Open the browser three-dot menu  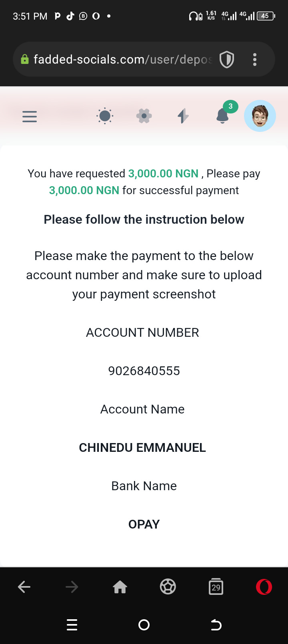pos(255,60)
